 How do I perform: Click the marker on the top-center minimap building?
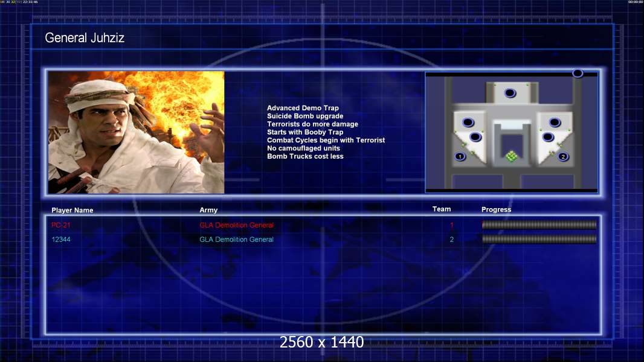(510, 93)
